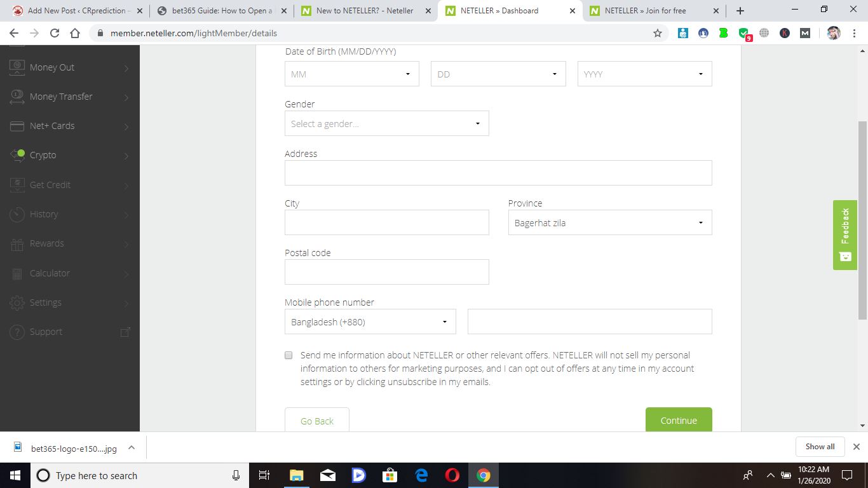The height and width of the screenshot is (488, 868).
Task: Open a new browser tab with plus icon
Action: 740,11
